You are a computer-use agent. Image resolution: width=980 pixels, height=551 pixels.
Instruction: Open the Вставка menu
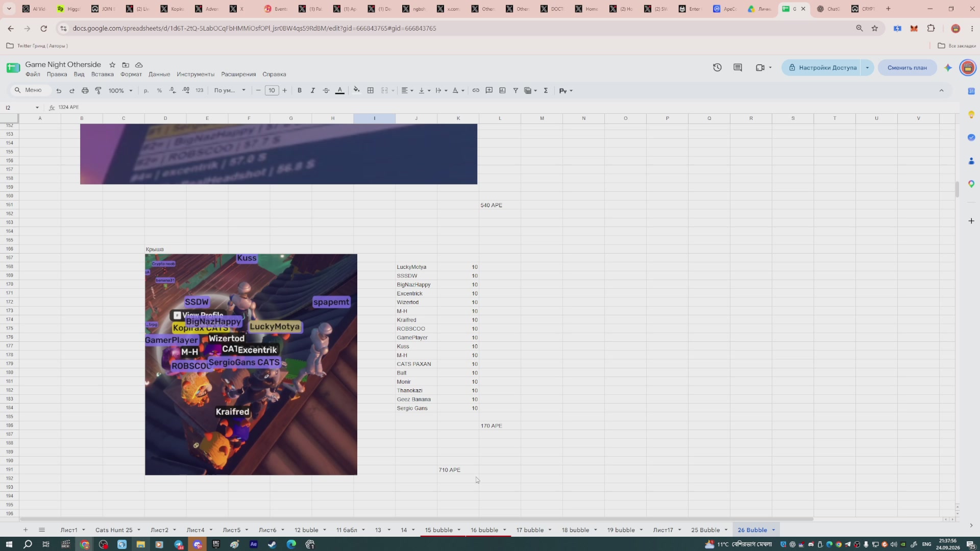(102, 74)
